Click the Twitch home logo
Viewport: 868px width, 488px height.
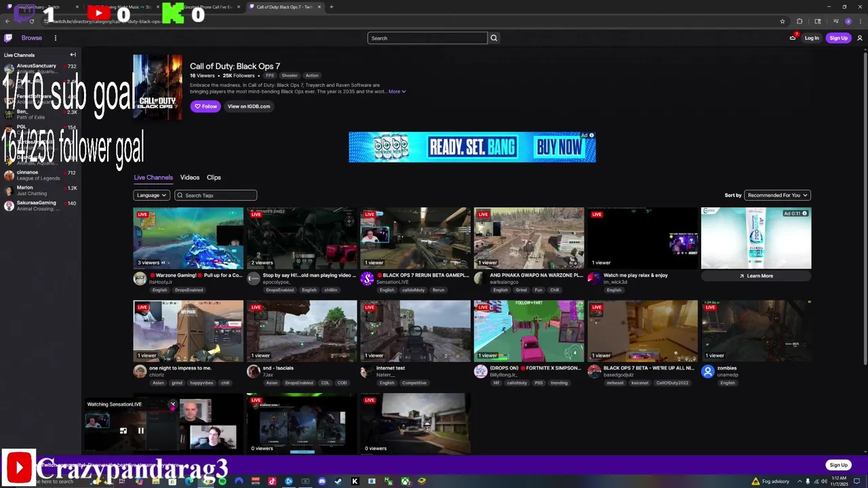[x=8, y=38]
